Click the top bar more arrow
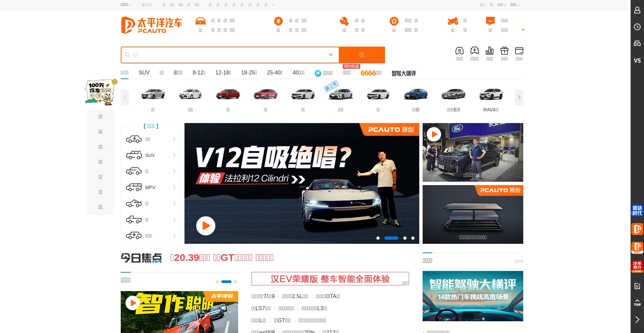Viewport: 644px width, 333px height. pos(273,5)
